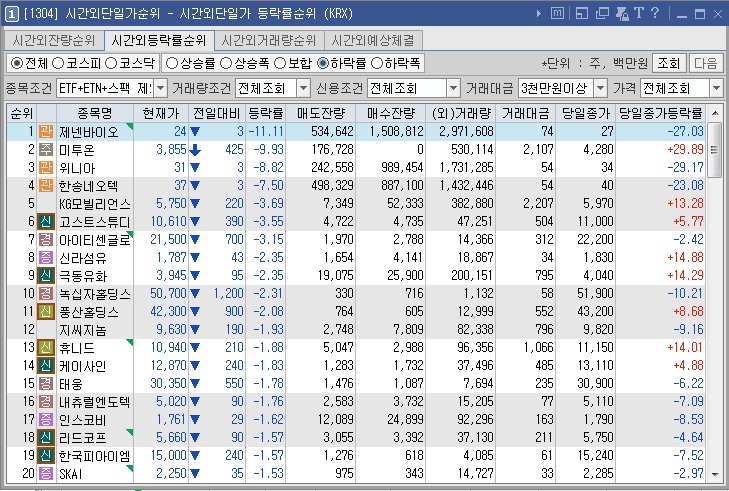This screenshot has height=491, width=729.
Task: Click the 제넨바이오 change rate -11.11
Action: [x=266, y=131]
